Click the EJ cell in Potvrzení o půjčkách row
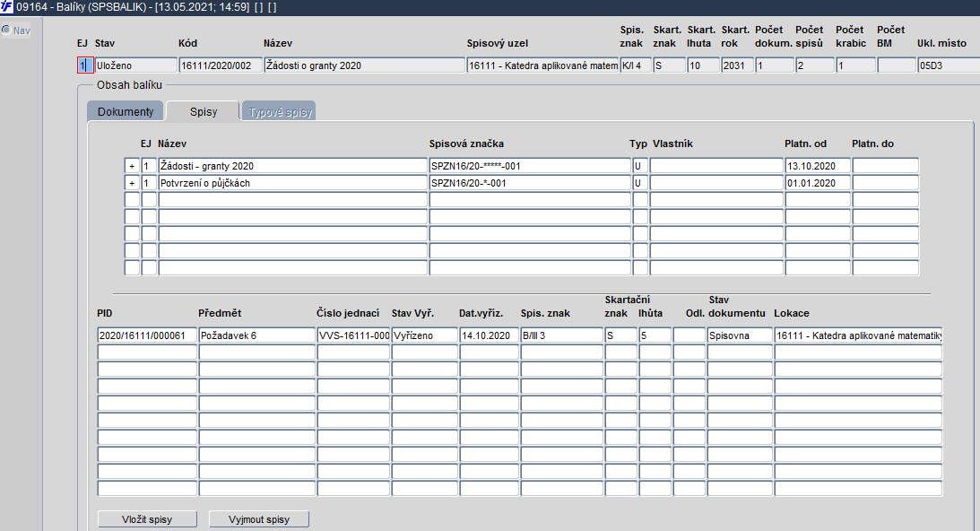The width and height of the screenshot is (980, 531). [149, 183]
